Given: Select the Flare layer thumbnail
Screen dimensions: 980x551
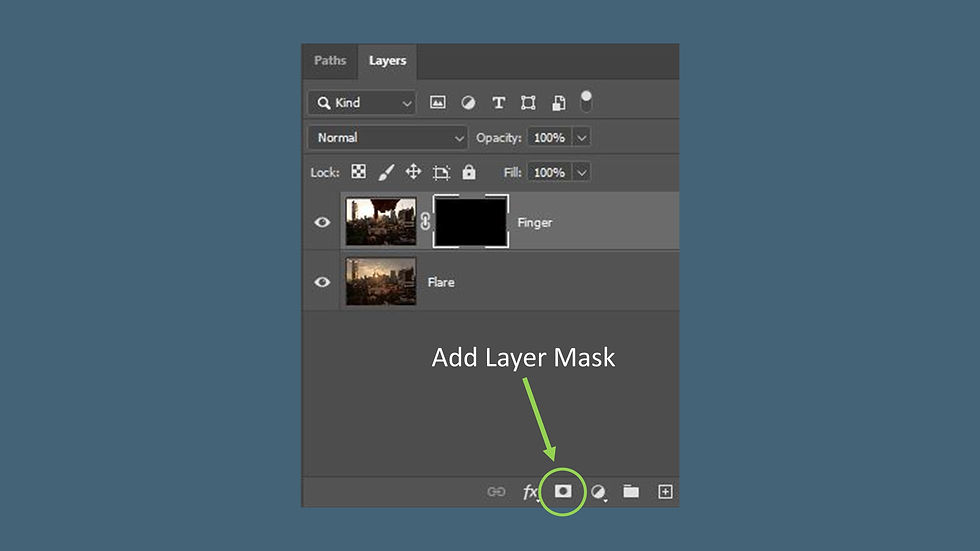Looking at the screenshot, I should click(x=381, y=282).
